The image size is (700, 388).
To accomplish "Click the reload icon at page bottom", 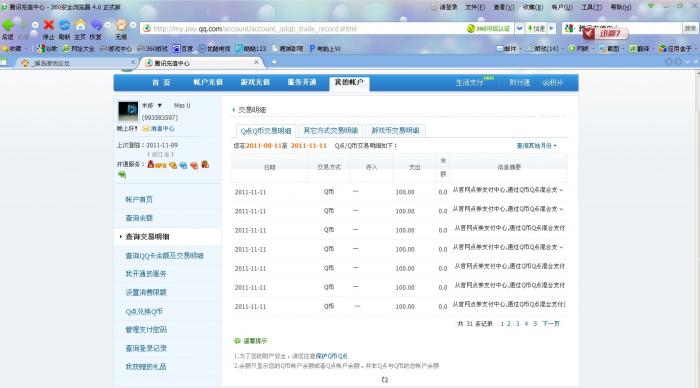I will [x=385, y=380].
